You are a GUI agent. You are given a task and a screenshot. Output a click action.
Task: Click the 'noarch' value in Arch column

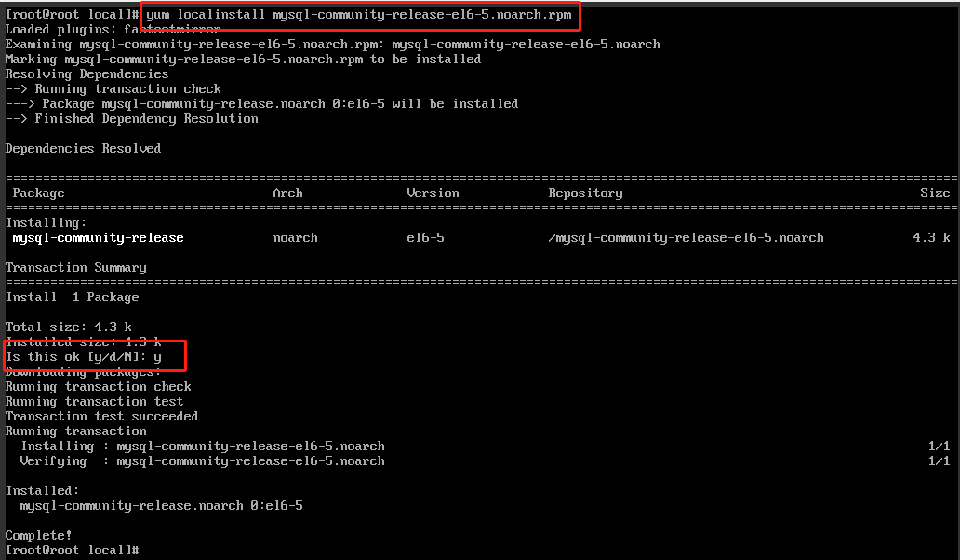coord(295,238)
